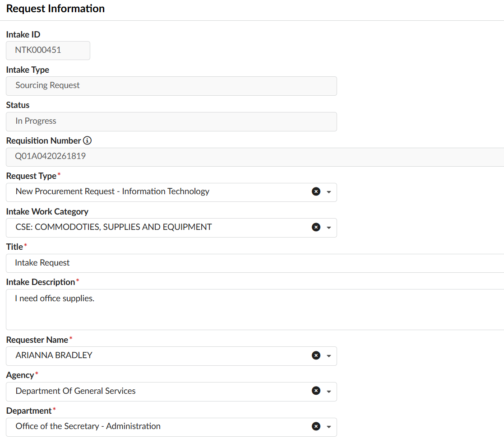Click the Request Type label
The width and height of the screenshot is (504, 448).
(31, 176)
